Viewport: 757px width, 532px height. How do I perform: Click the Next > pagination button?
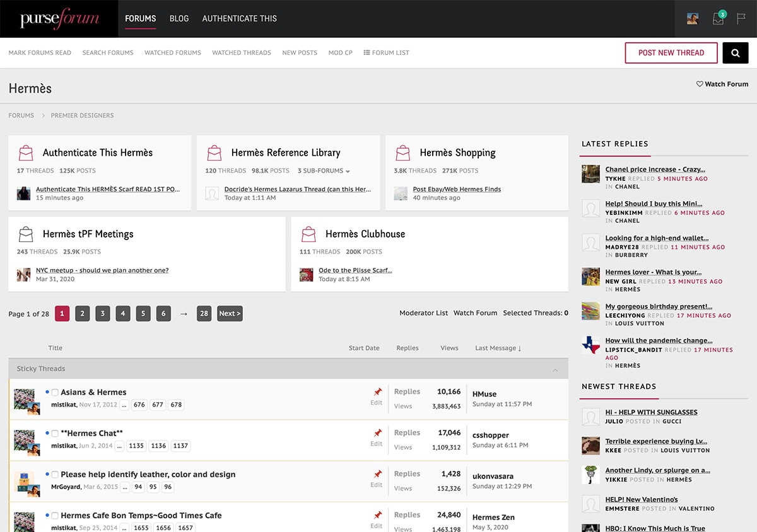[x=230, y=313]
